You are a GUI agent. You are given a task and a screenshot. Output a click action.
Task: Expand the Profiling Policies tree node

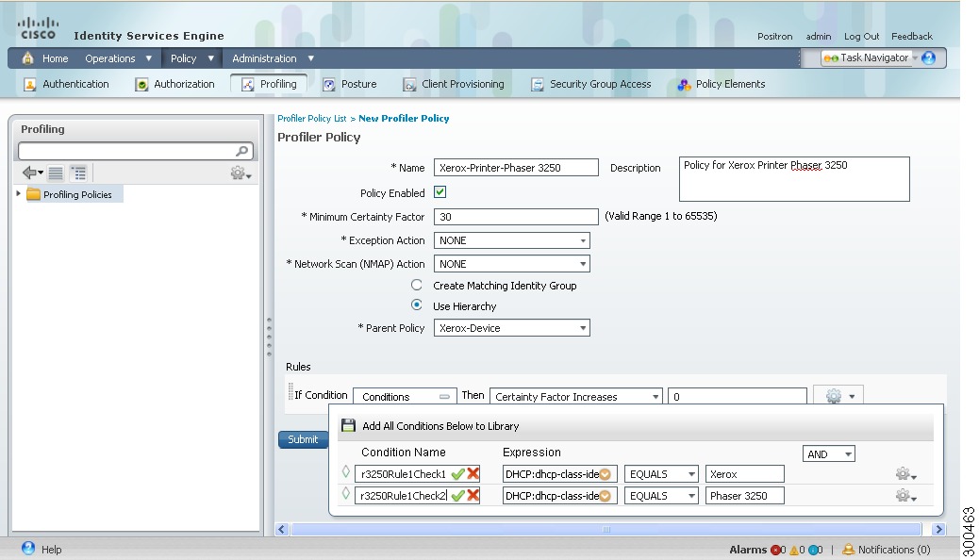[19, 193]
